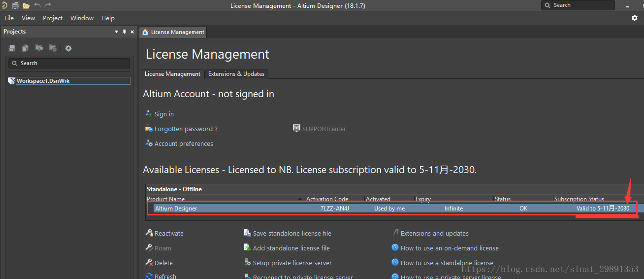This screenshot has height=279, width=644.
Task: Click the Sign in link
Action: [164, 114]
